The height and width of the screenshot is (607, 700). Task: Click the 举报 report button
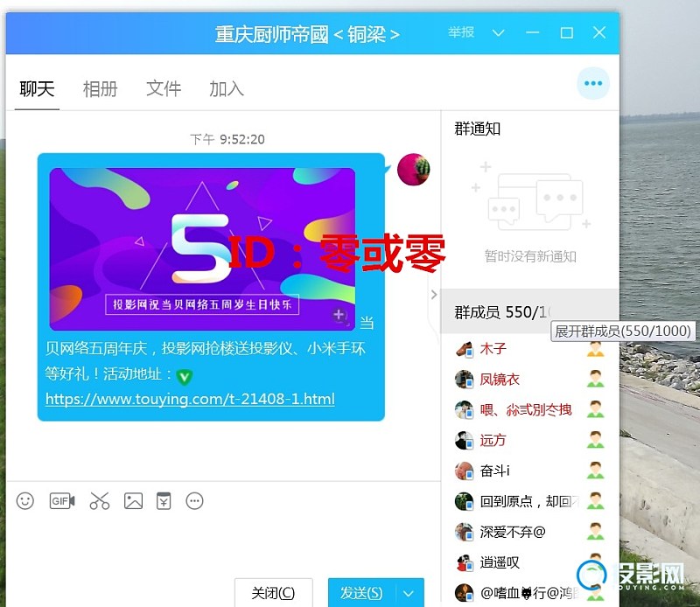(x=461, y=32)
